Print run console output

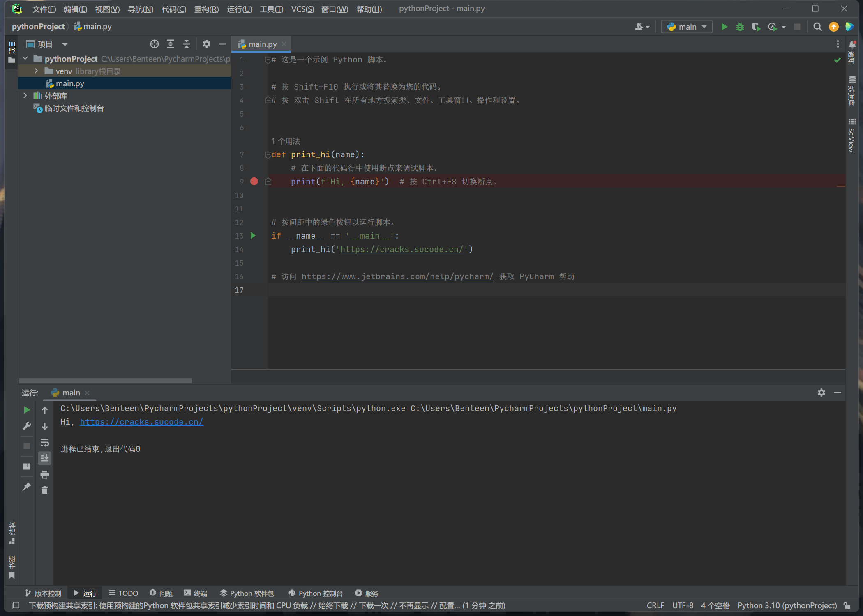click(x=45, y=475)
